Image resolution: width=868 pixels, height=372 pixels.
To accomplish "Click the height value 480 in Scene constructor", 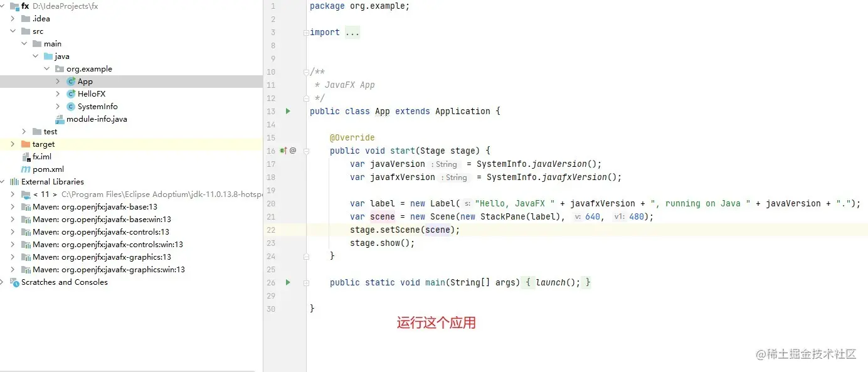I will pos(636,216).
